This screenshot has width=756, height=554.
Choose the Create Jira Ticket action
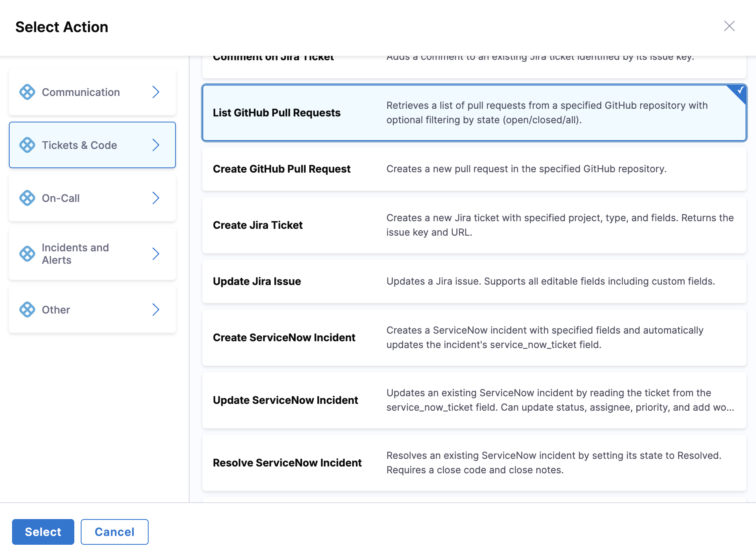pos(474,225)
